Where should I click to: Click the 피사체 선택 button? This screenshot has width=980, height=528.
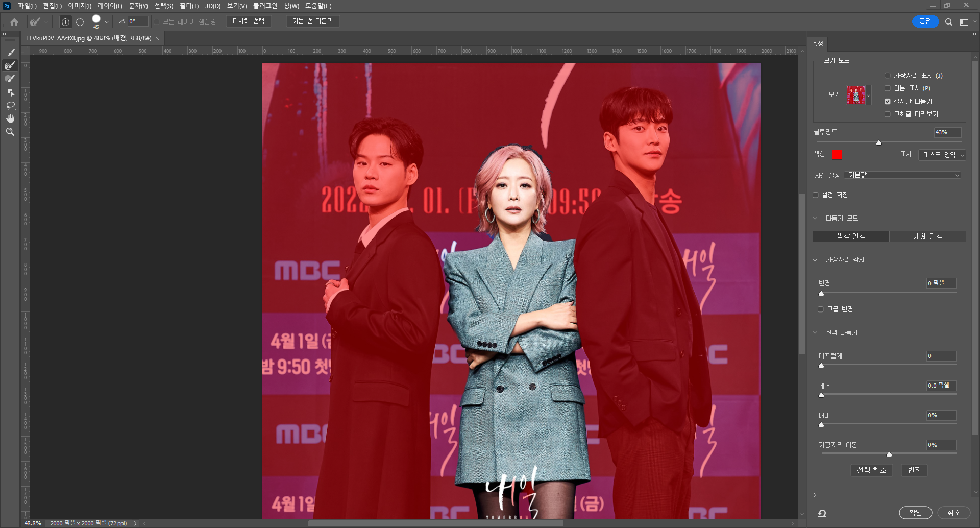249,21
